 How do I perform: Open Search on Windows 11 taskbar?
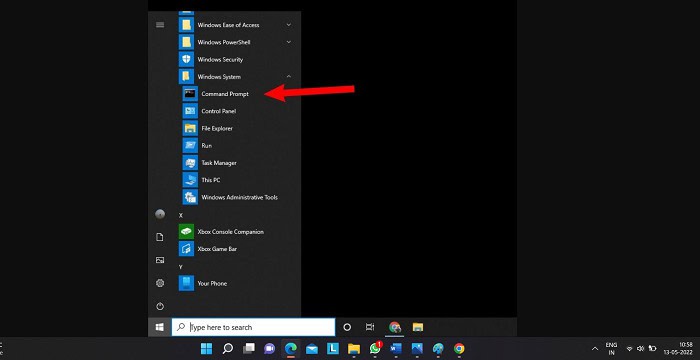pyautogui.click(x=228, y=348)
